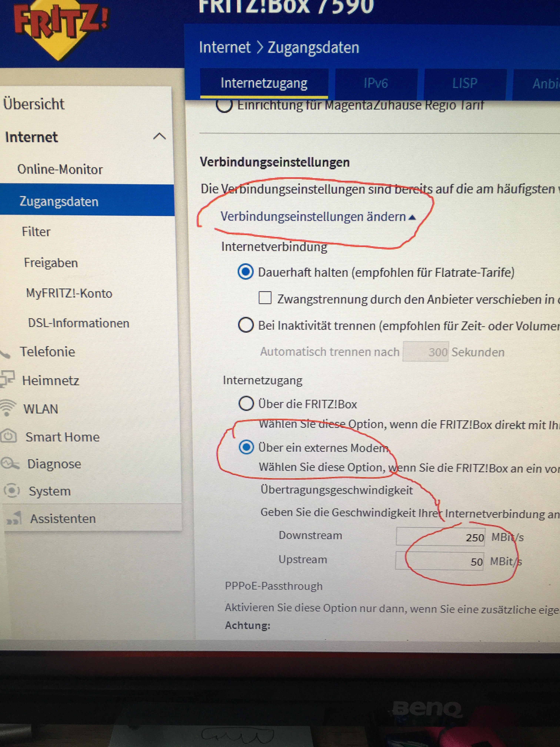Open Online-Monitor in sidebar

pos(60,169)
